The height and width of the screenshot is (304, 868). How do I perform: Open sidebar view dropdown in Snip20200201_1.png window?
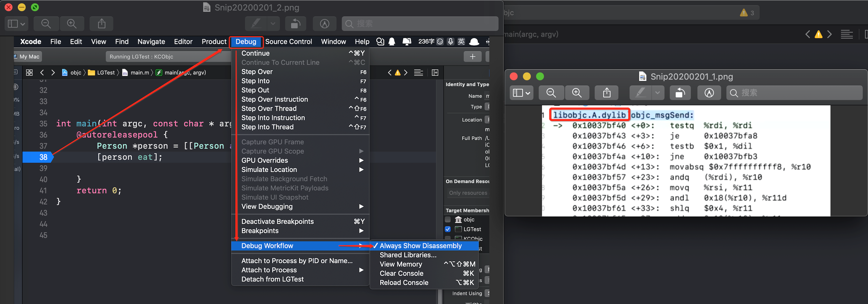click(x=521, y=92)
